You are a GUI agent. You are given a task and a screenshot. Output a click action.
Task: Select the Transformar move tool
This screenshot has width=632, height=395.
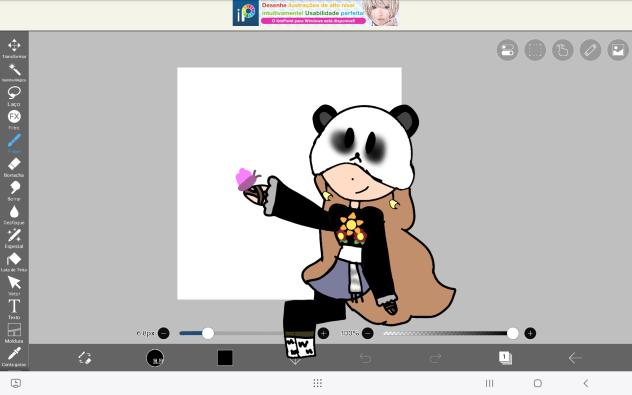point(14,48)
